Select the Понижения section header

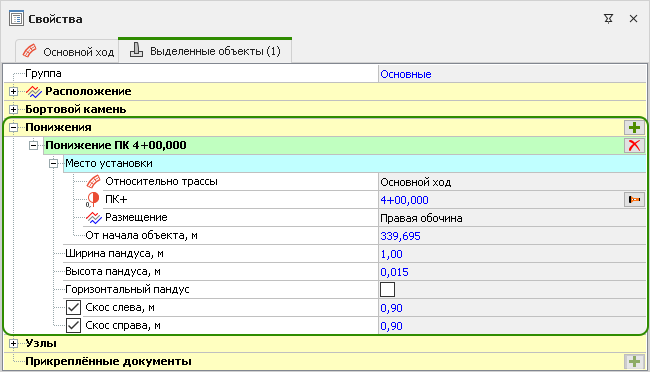pyautogui.click(x=58, y=127)
